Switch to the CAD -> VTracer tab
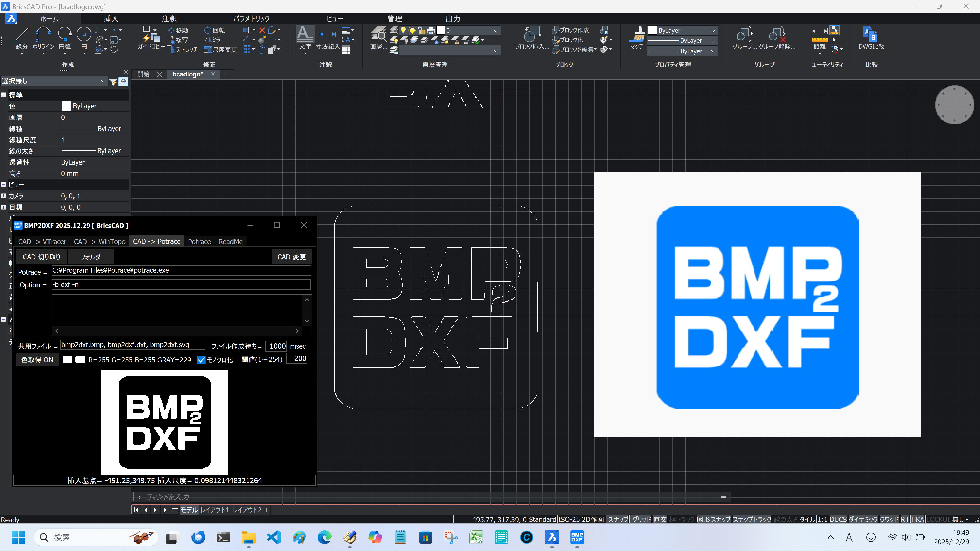Viewport: 980px width, 551px height. [x=42, y=242]
